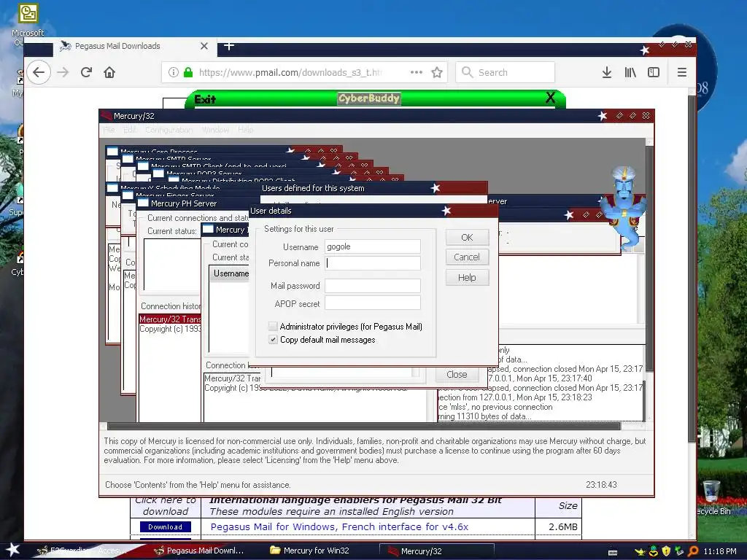Click the 11:18 PM taskbar clock

(719, 551)
